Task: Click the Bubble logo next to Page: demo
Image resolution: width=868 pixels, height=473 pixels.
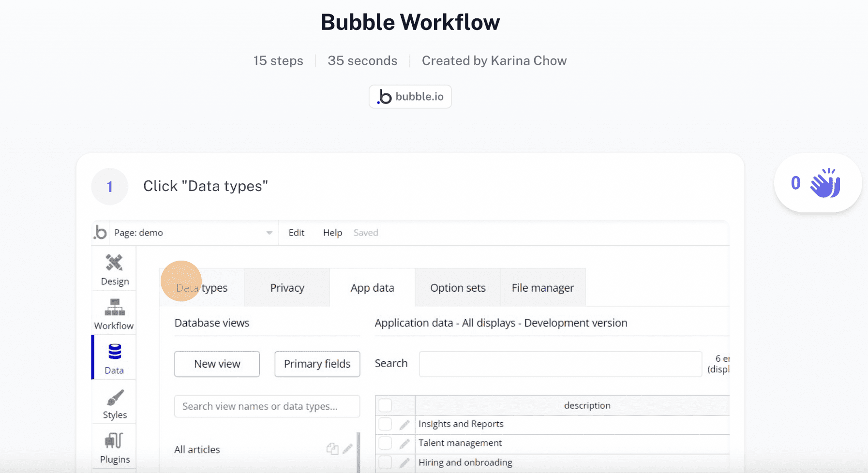Action: [x=100, y=233]
